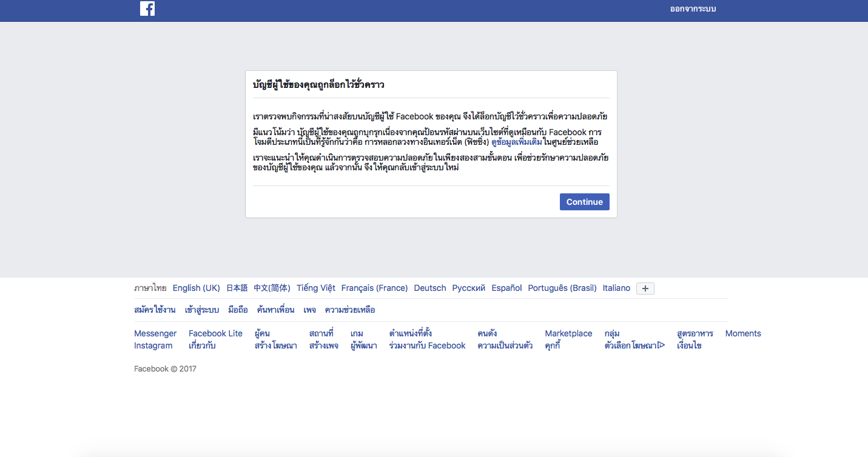Switch language to Русский
This screenshot has width=868, height=457.
(469, 288)
